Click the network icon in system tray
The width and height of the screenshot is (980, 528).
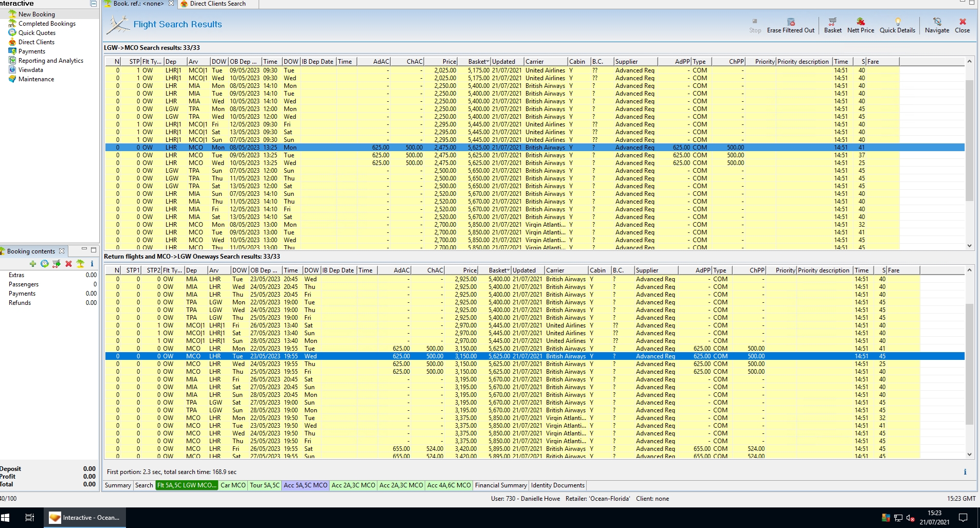(x=898, y=518)
